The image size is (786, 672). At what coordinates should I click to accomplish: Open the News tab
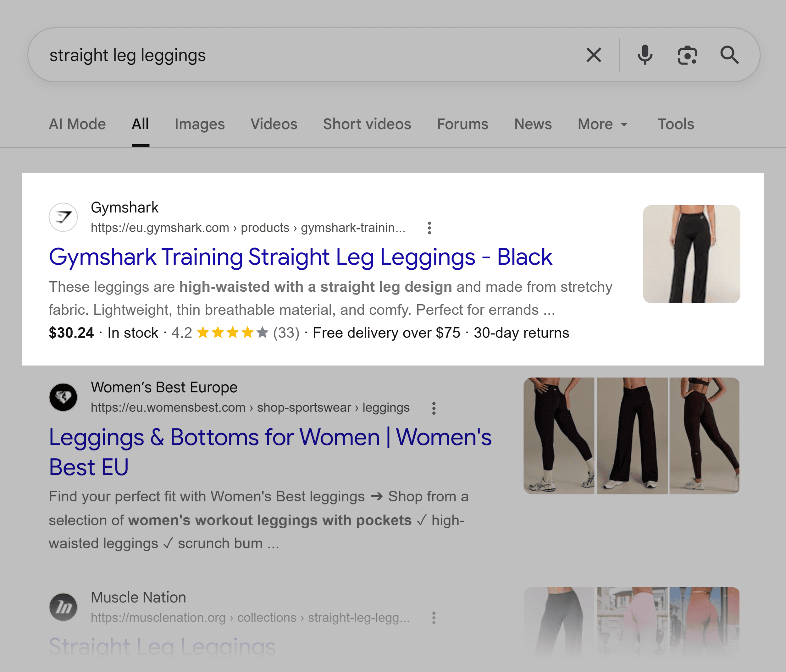[533, 124]
